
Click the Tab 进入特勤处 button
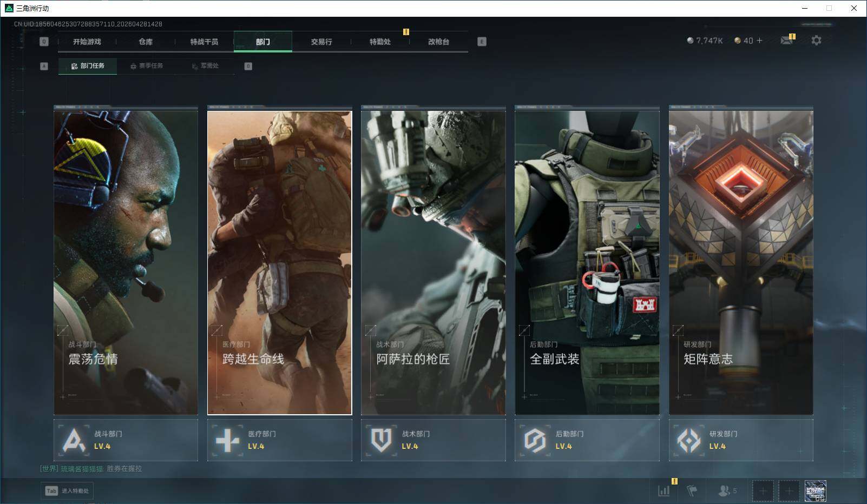click(67, 491)
